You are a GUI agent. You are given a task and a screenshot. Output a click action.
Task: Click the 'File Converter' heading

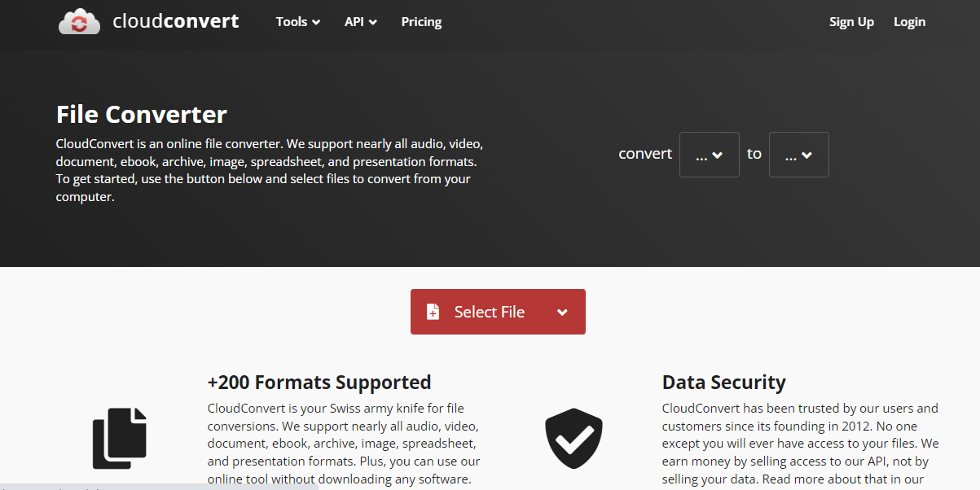coord(142,114)
